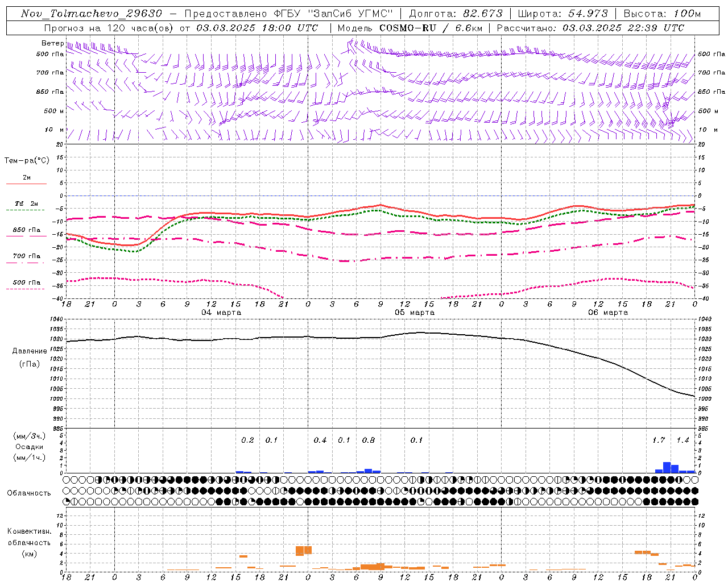Click the Давление pressure label
The height and width of the screenshot is (582, 728).
(30, 351)
